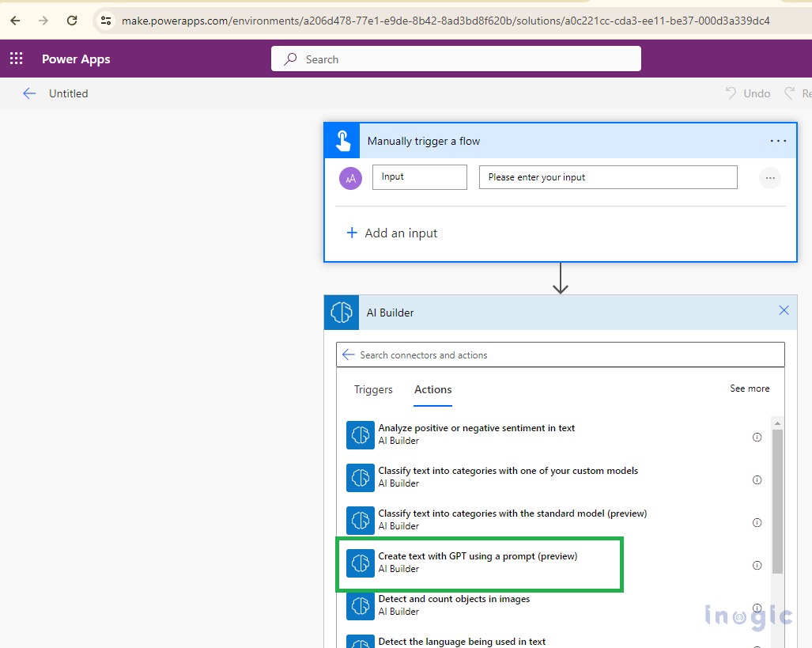This screenshot has height=648, width=812.
Task: Click the Undo button
Action: (x=748, y=93)
